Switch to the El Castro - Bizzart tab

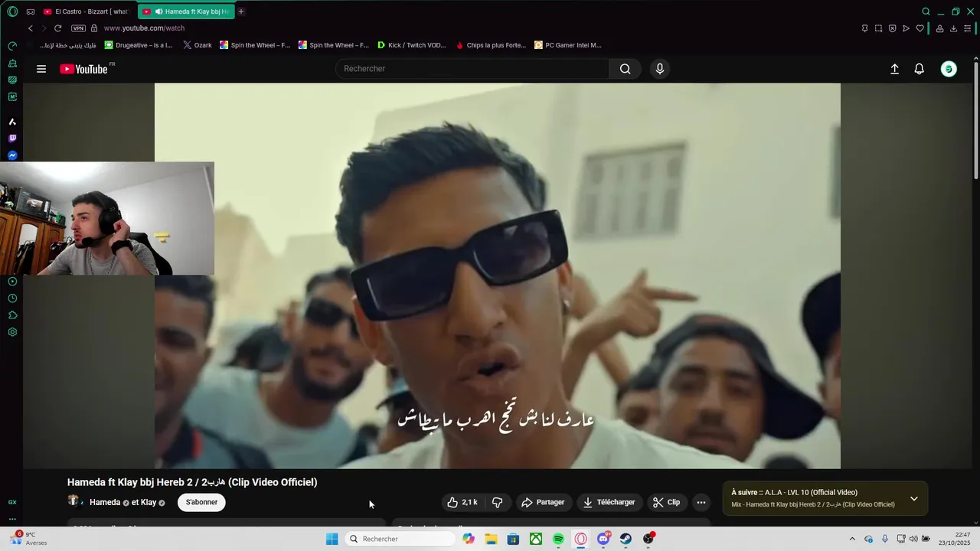click(86, 11)
